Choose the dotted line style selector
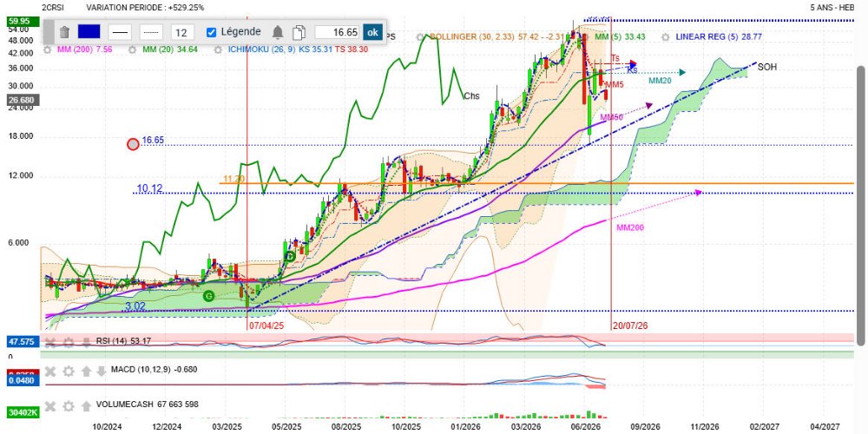This screenshot has height=434, width=868. pos(151,32)
